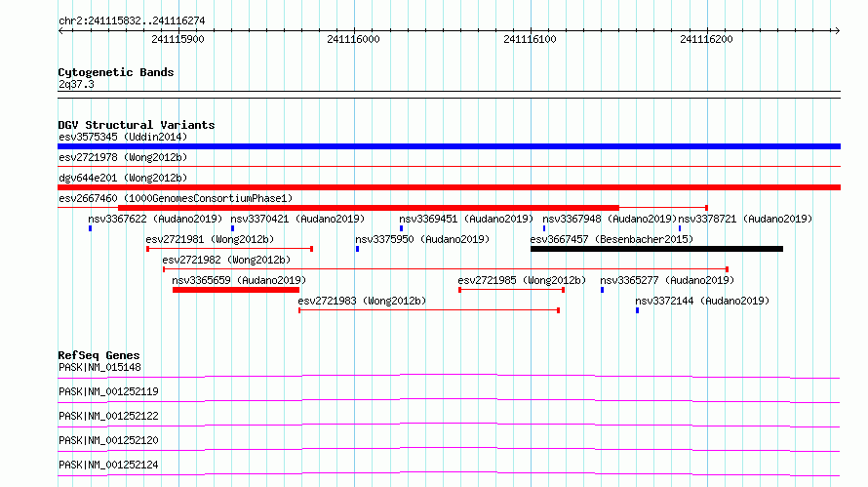Click the blue marker under nsv3378721
The height and width of the screenshot is (487, 868).
pos(680,228)
